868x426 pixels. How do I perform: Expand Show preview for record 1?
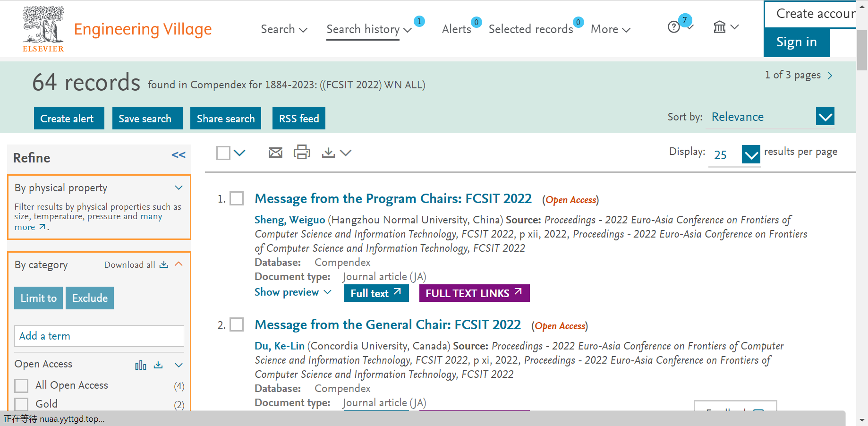pos(293,292)
